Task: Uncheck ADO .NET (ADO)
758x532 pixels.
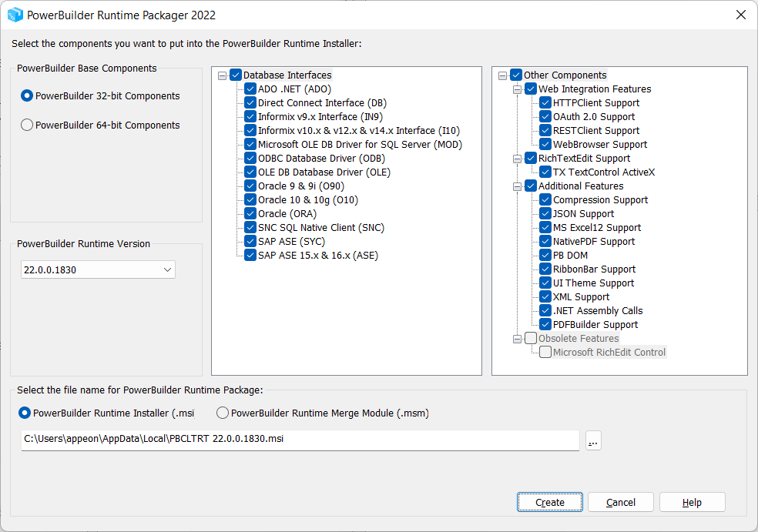Action: point(250,89)
